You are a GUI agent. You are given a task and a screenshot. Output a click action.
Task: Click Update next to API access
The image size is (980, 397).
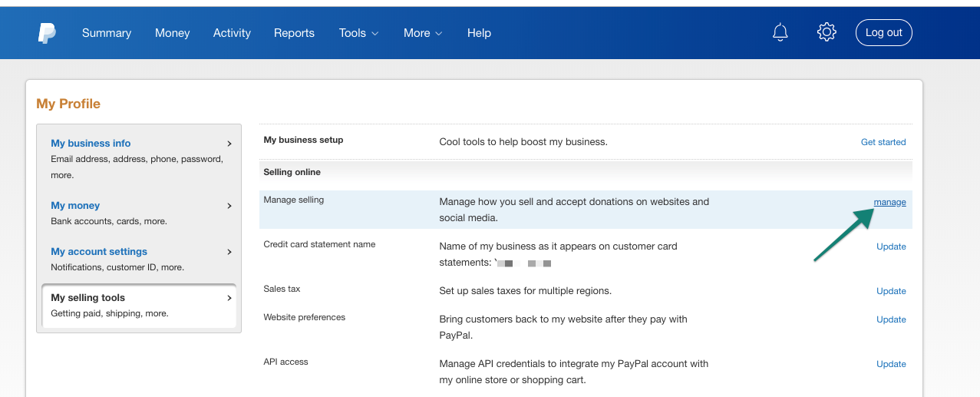pos(891,364)
